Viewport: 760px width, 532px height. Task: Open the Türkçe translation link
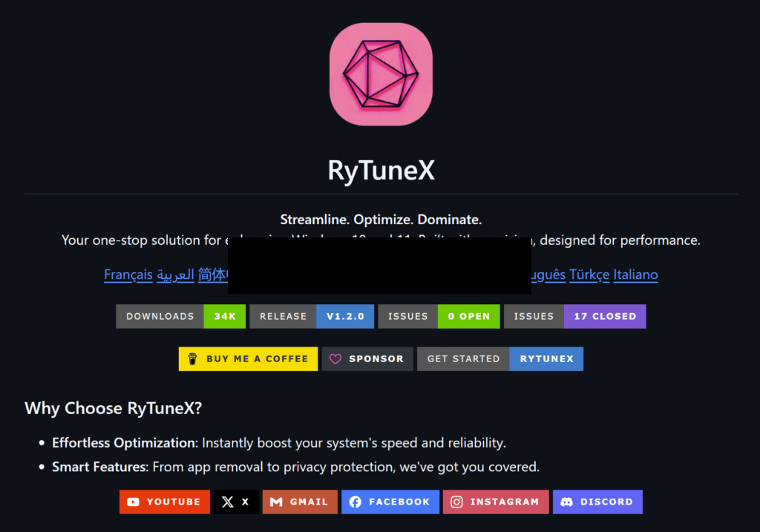coord(589,275)
